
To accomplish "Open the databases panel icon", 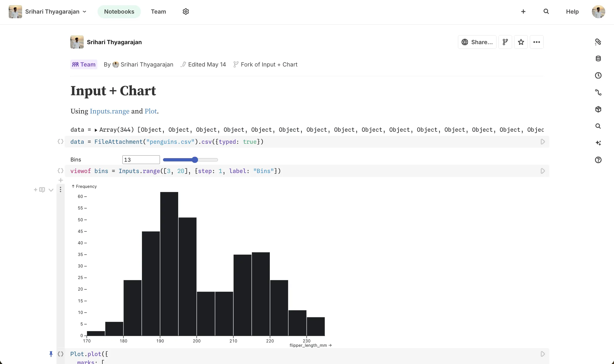I will (x=598, y=59).
